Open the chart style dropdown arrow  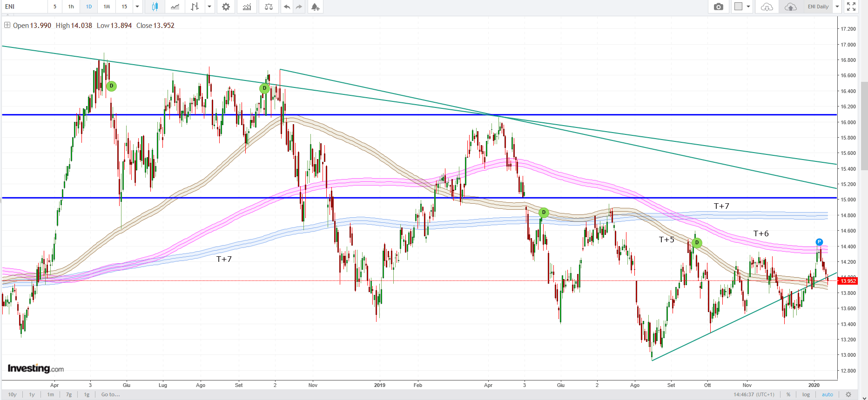(x=209, y=7)
